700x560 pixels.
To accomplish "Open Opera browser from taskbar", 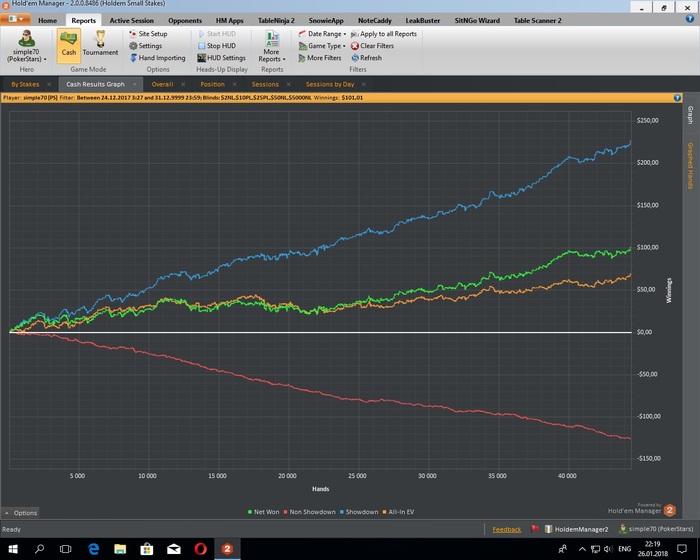I will click(200, 548).
